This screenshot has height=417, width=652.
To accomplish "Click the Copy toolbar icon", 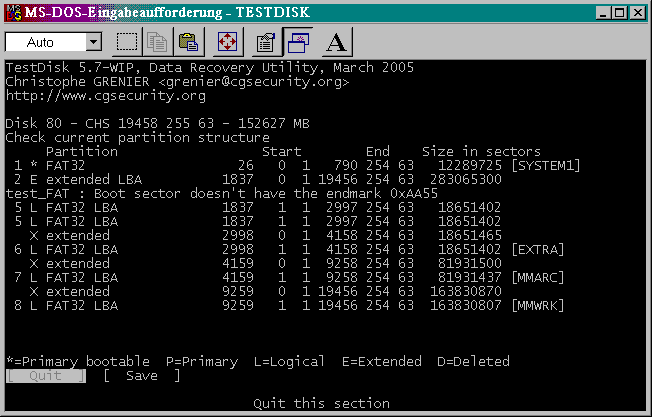I will [157, 42].
